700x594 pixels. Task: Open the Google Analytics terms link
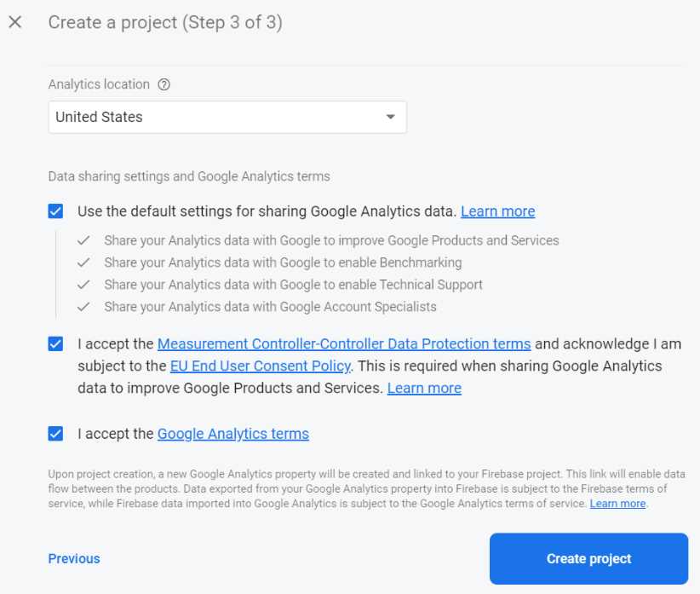(232, 433)
